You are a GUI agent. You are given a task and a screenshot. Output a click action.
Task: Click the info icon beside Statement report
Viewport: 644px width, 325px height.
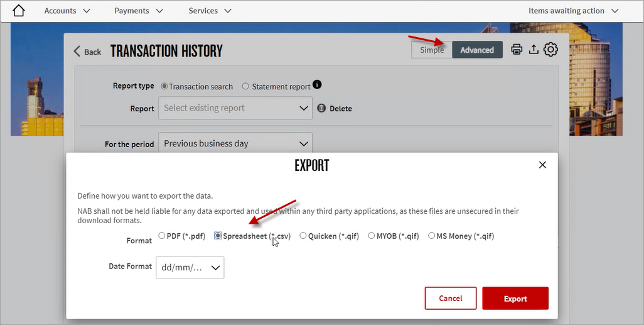pos(317,84)
